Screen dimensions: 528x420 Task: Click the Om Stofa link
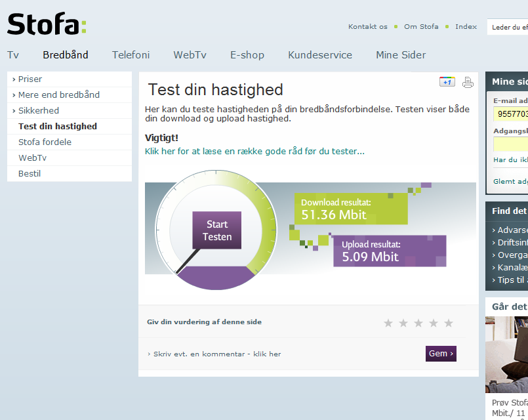[x=421, y=27]
